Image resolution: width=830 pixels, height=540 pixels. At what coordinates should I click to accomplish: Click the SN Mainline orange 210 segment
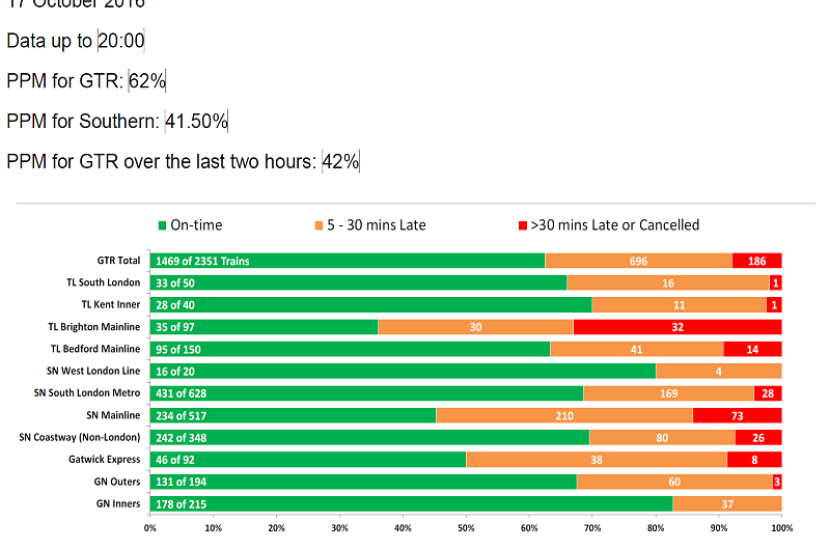[564, 415]
